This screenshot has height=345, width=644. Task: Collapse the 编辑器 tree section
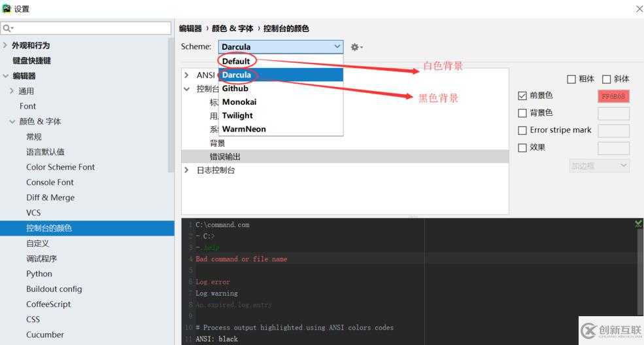point(5,76)
